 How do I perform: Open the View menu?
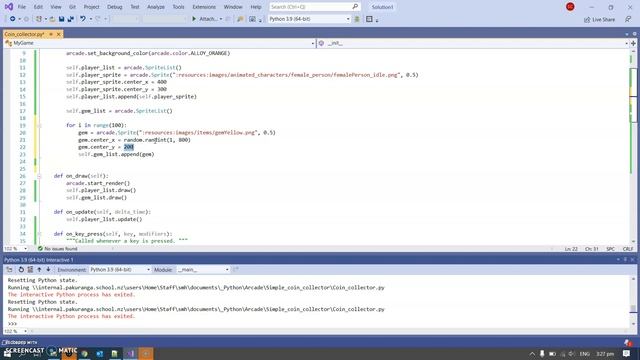pyautogui.click(x=56, y=7)
